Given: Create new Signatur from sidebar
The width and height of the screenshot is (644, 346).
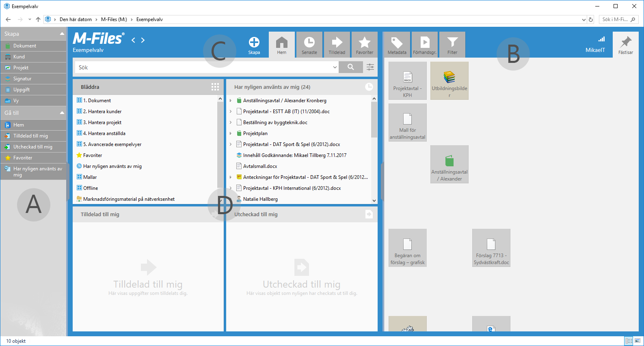Looking at the screenshot, I should (x=33, y=79).
